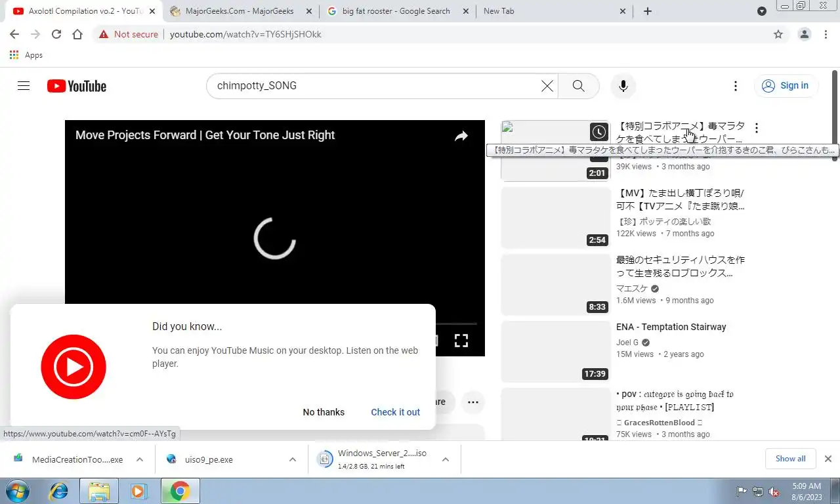Open Joel G channel name
This screenshot has width=840, height=504.
point(627,343)
